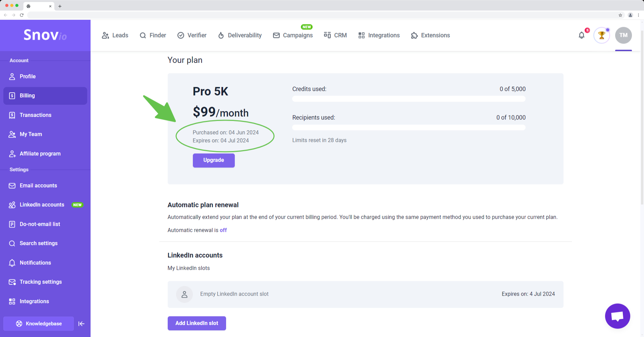
Task: Open the Finder menu
Action: (153, 35)
